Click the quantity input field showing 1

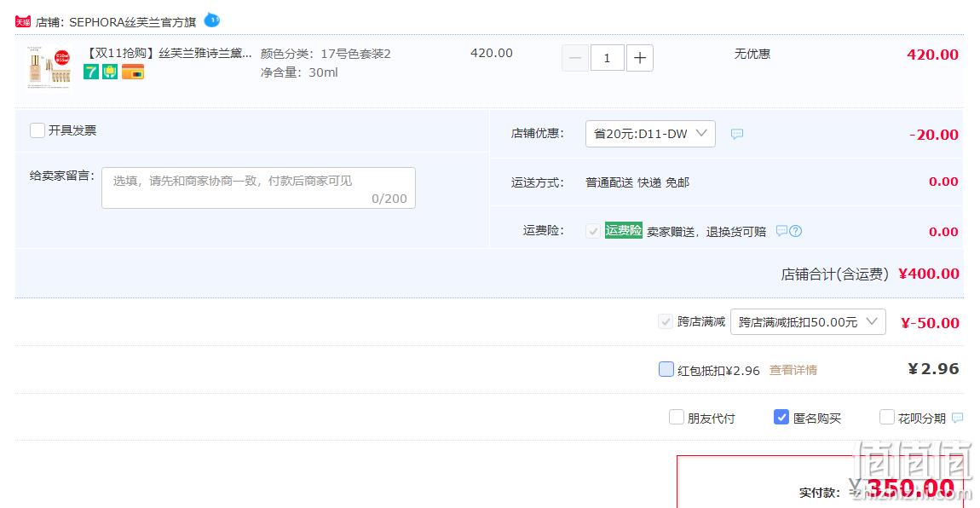tap(607, 58)
